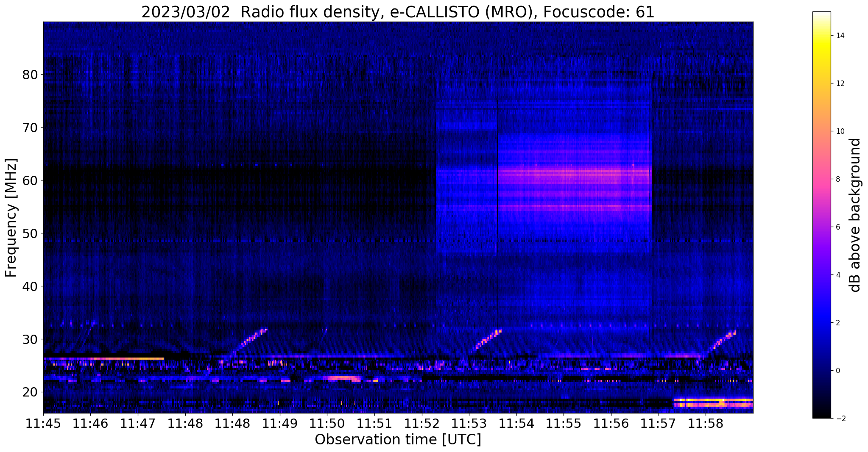Click the 40 MHz frequency tick label
The width and height of the screenshot is (868, 452).
coord(30,286)
